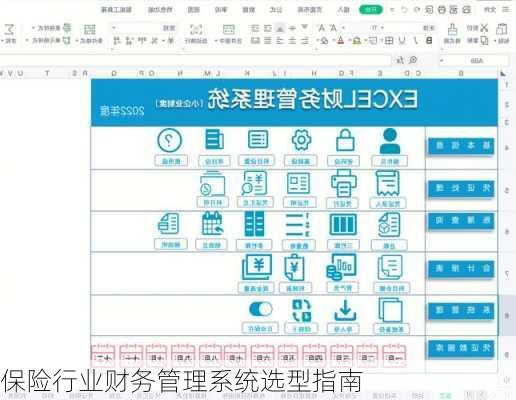Open the 操作员 user silhouette icon
Screen dimensions: 516x400
[390, 141]
